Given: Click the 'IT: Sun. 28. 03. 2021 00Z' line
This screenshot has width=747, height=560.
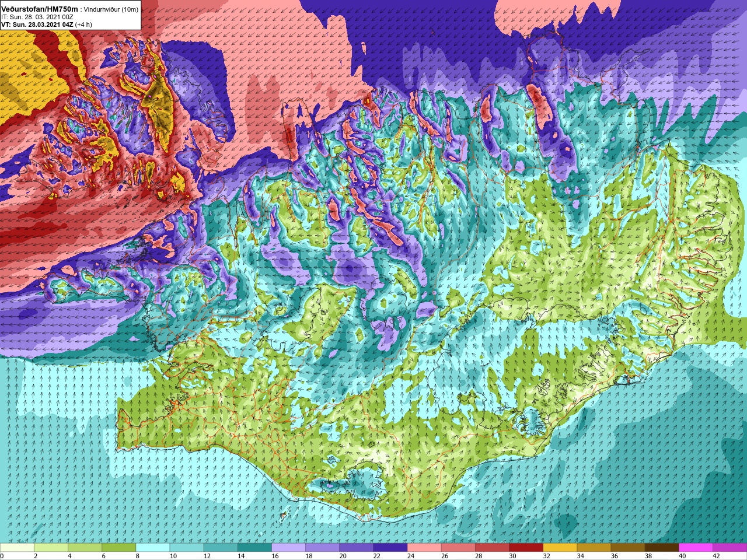Looking at the screenshot, I should pyautogui.click(x=37, y=17).
